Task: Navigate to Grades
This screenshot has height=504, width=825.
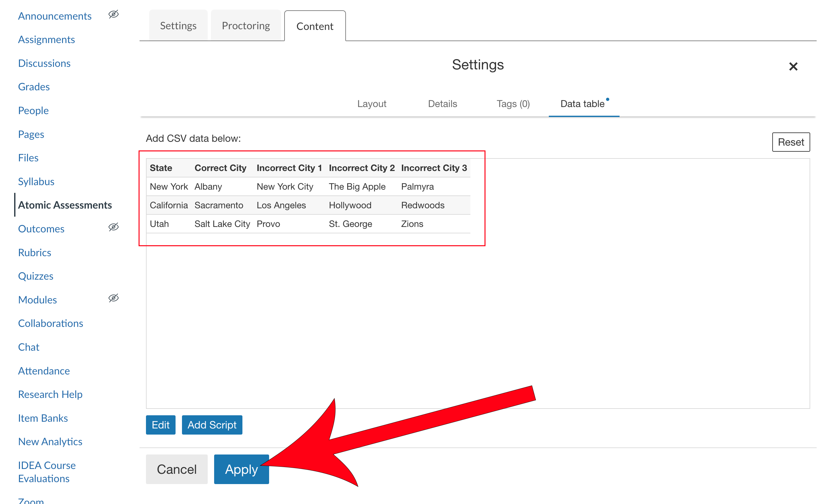Action: 33,86
